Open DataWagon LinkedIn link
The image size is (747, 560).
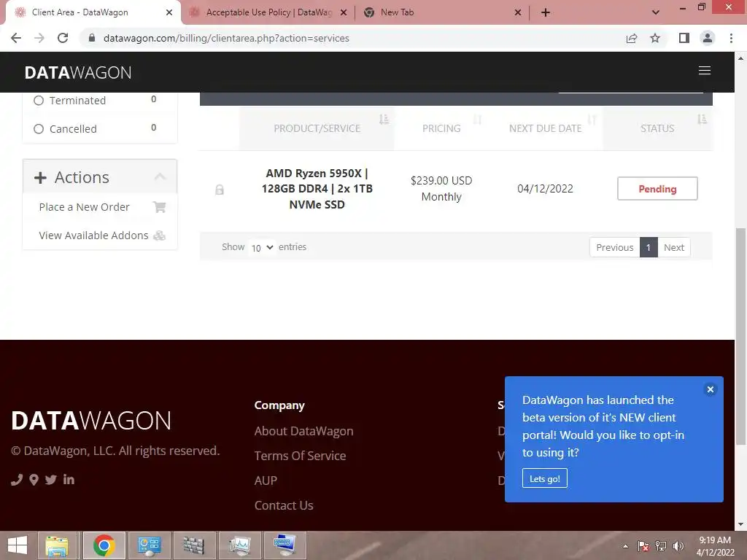coord(69,480)
